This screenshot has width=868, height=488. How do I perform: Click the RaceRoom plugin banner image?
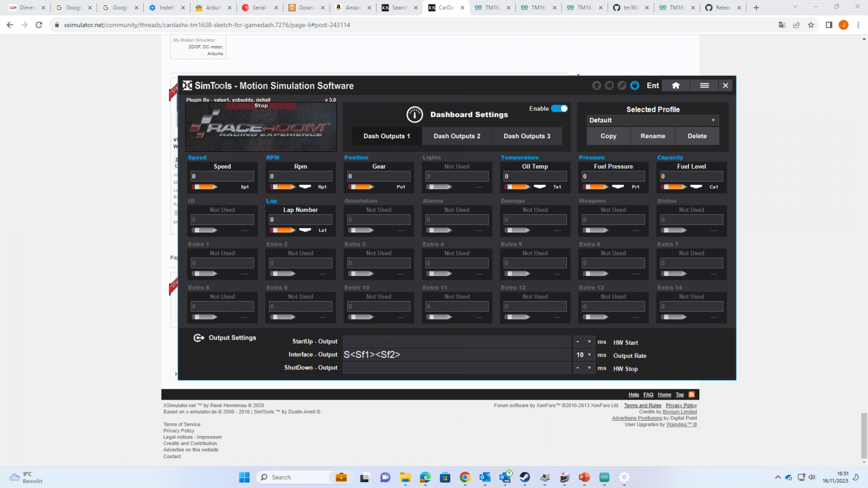point(261,127)
